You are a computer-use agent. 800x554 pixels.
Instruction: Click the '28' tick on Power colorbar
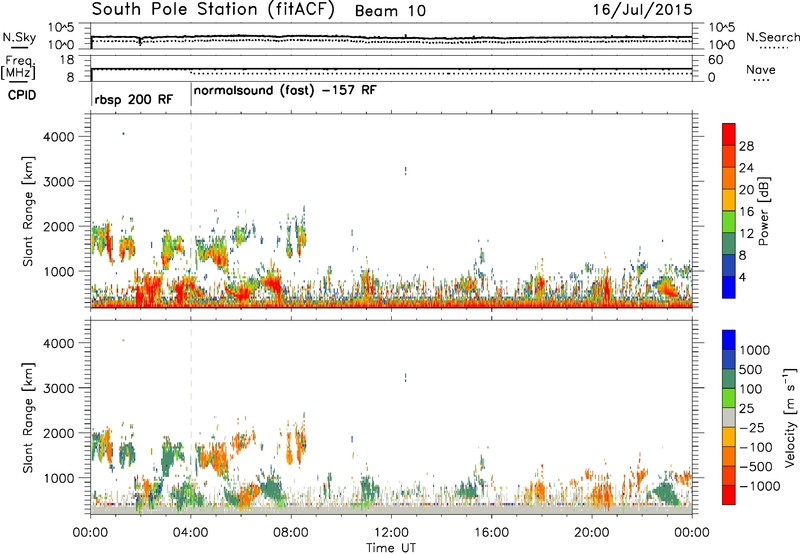pos(746,146)
